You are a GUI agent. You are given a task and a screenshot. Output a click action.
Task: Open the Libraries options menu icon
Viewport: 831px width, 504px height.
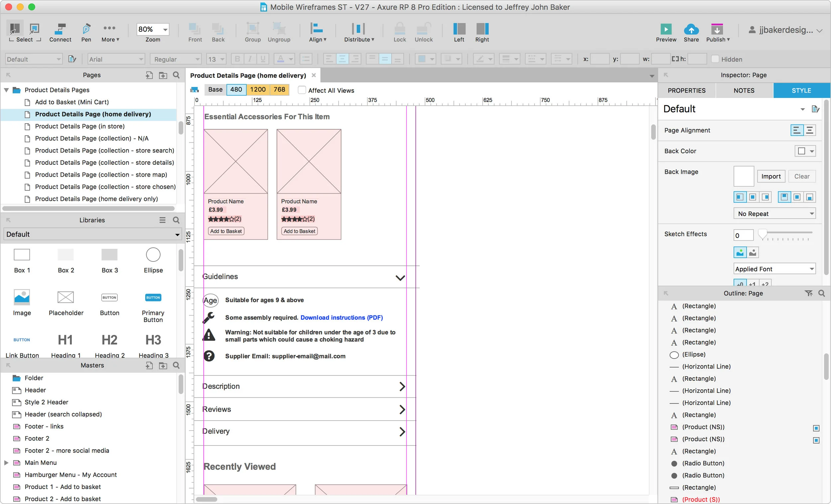163,220
